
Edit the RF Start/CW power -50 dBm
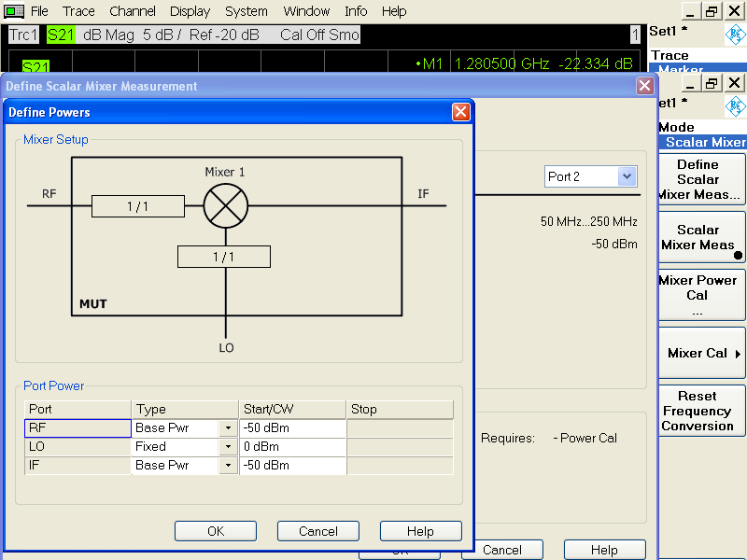pos(292,428)
